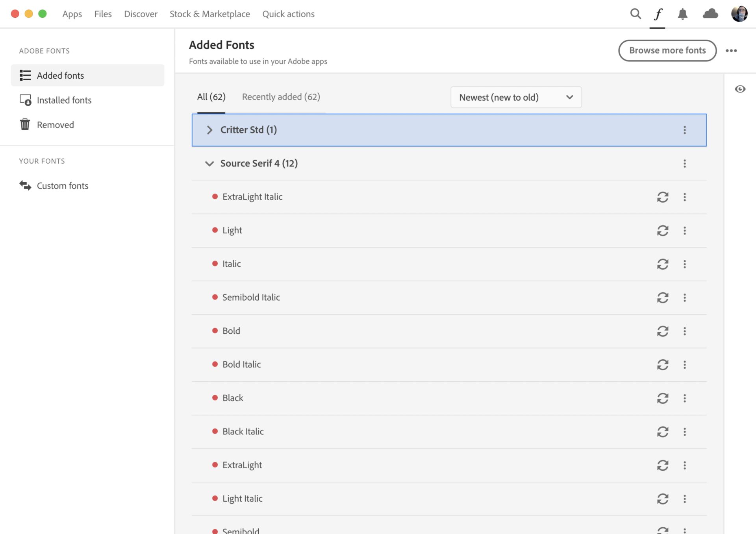The image size is (756, 534).
Task: Click the user profile avatar icon
Action: pos(739,13)
